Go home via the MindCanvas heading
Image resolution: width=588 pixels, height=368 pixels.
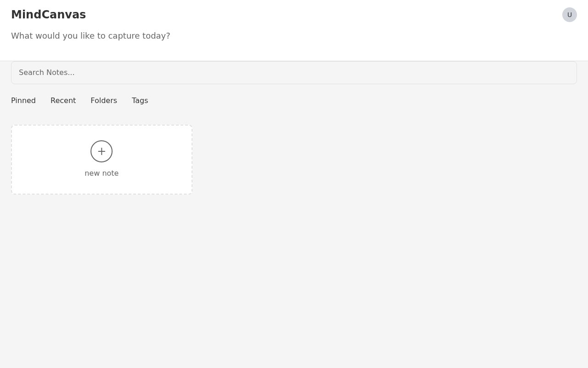[48, 15]
